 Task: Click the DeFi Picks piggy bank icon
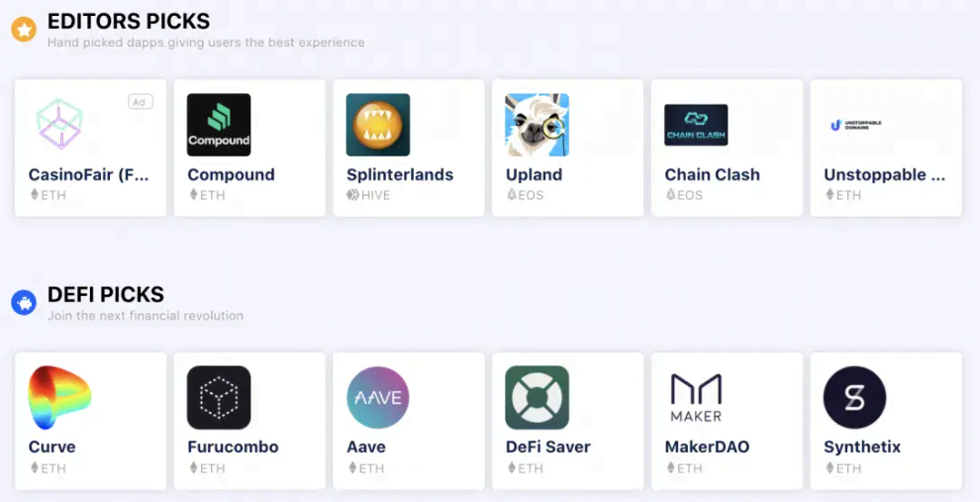(24, 303)
